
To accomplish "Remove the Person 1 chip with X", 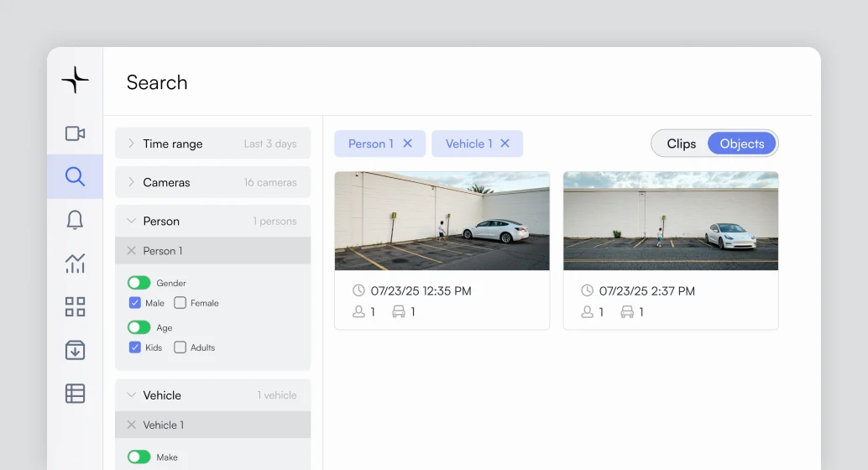I will pos(407,144).
